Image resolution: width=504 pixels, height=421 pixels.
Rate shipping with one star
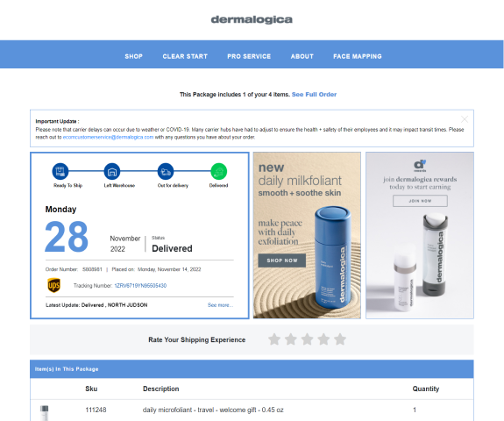tap(274, 339)
